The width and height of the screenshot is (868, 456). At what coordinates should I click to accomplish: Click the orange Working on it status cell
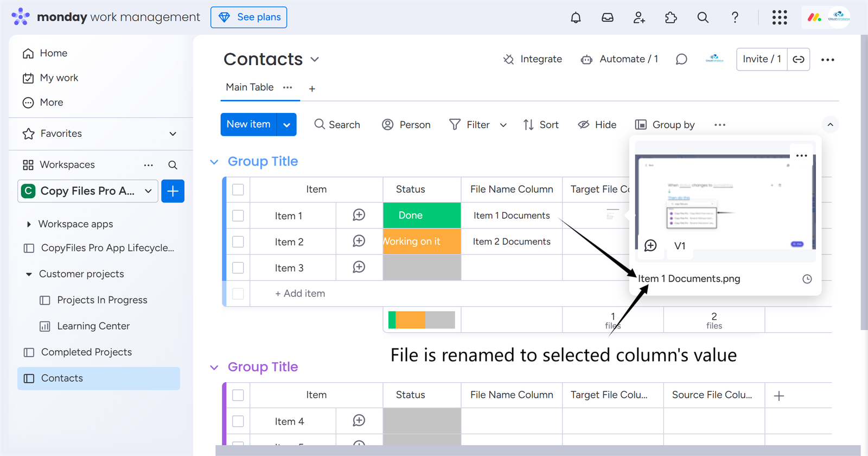422,242
